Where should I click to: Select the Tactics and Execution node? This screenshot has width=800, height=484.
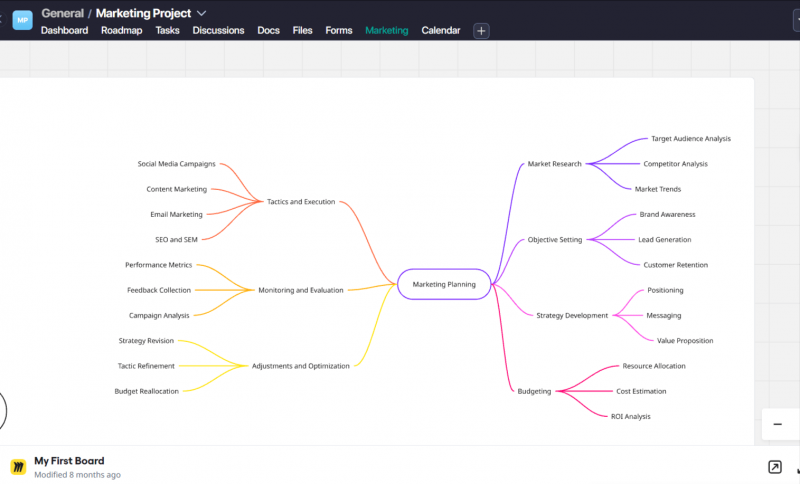coord(301,202)
